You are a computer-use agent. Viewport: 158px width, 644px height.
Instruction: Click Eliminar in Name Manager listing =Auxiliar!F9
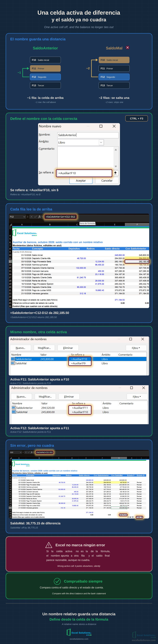click(x=68, y=348)
